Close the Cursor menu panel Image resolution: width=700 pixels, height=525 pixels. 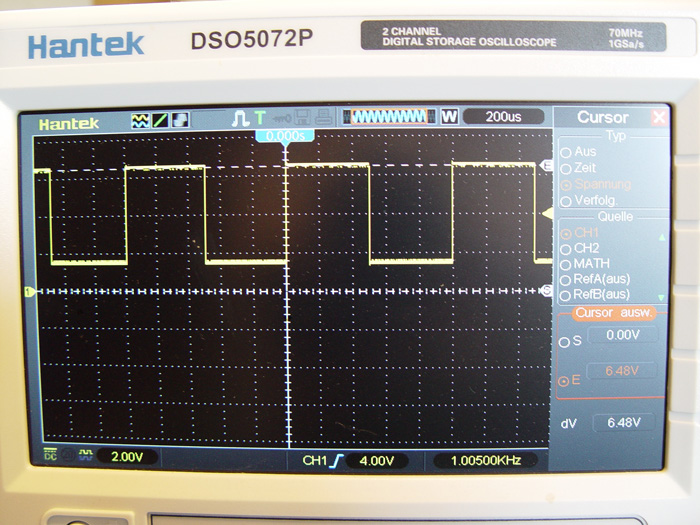click(x=658, y=118)
